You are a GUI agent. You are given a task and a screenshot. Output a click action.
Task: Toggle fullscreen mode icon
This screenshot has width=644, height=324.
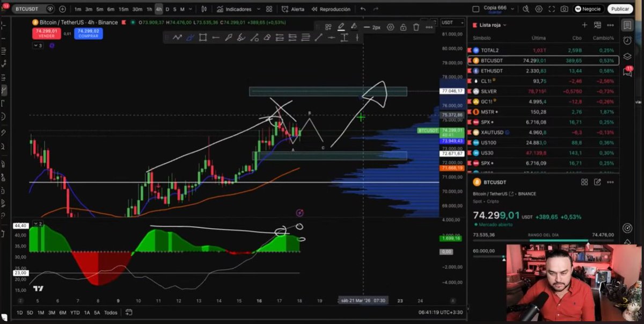click(552, 9)
